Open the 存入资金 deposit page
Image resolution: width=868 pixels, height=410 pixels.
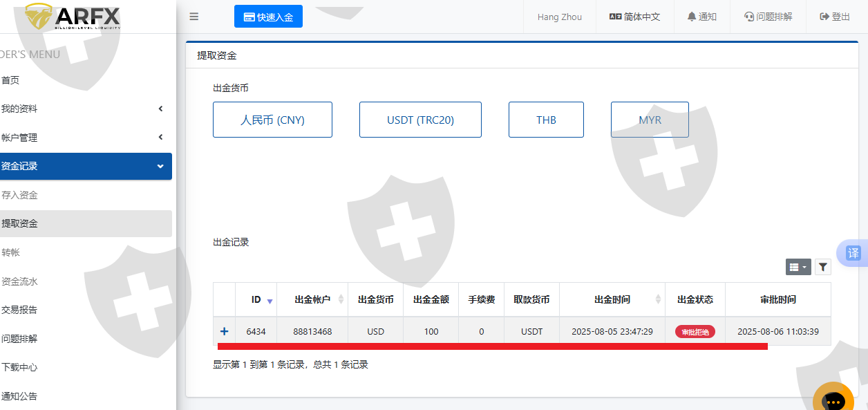[19, 195]
